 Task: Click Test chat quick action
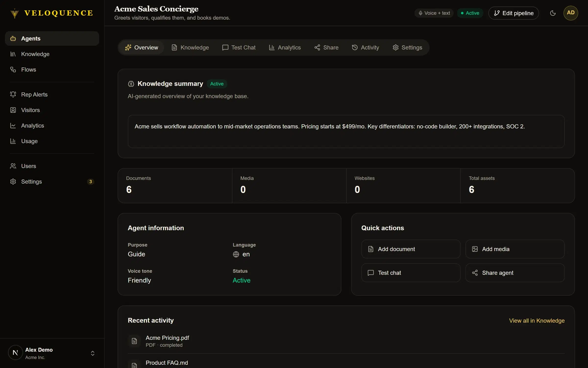[x=411, y=273]
